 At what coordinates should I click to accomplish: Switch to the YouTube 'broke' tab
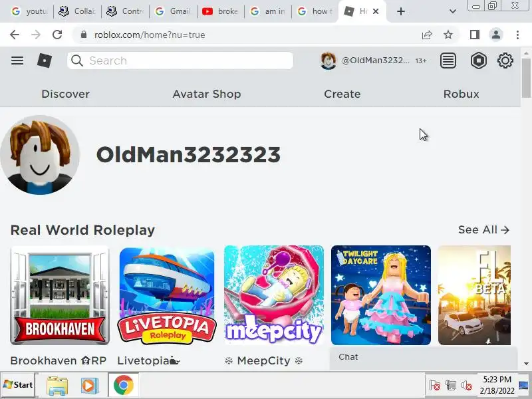pos(220,11)
